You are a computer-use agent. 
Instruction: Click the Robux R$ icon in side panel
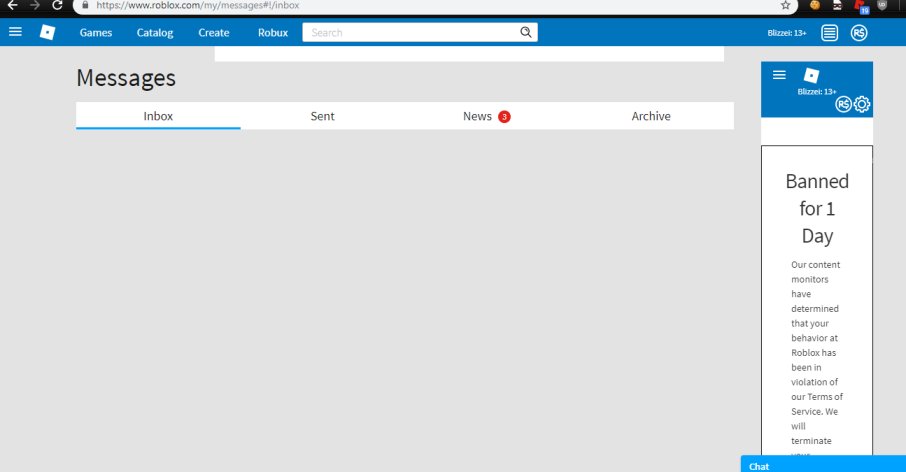[x=843, y=105]
